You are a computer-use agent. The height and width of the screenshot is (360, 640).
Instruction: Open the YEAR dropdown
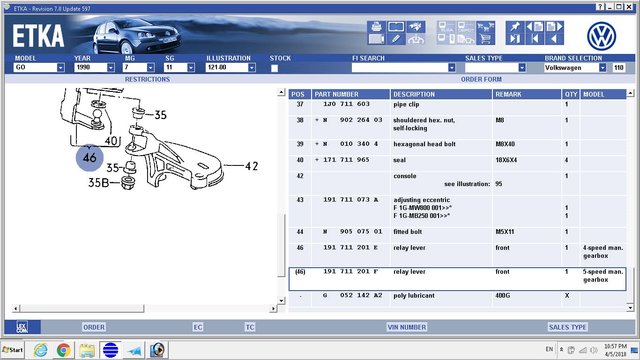pyautogui.click(x=111, y=68)
